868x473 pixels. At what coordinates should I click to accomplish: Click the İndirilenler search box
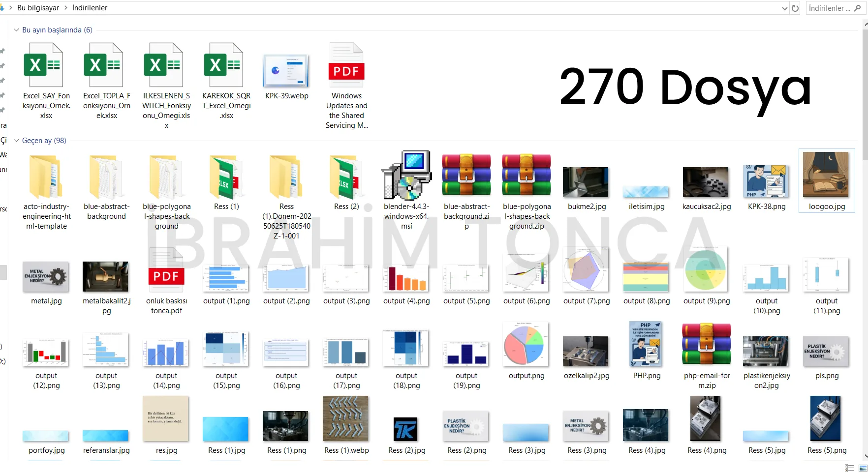pos(832,8)
